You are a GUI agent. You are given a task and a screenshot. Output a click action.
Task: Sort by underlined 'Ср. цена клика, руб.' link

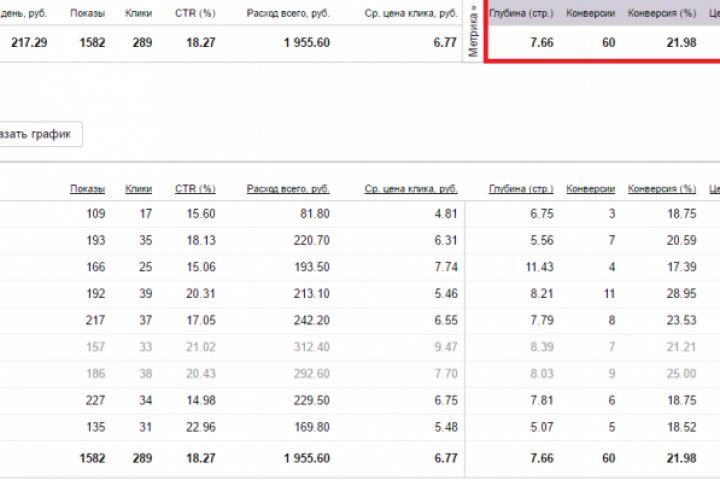click(x=411, y=189)
